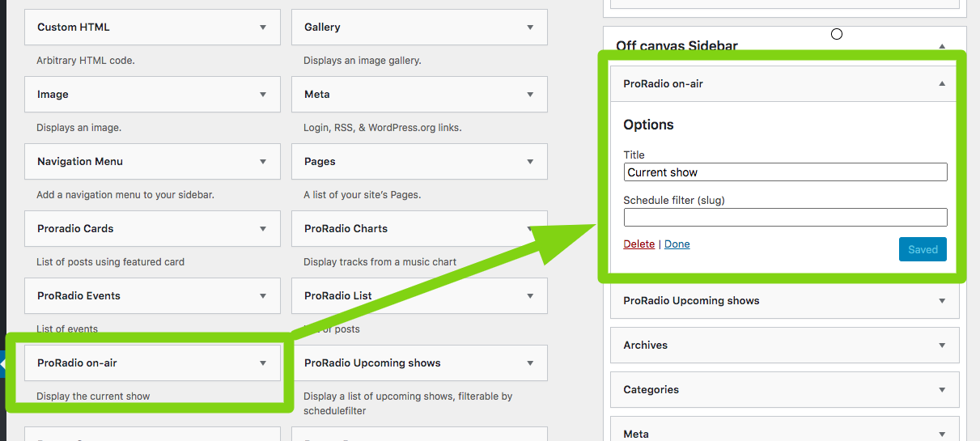Expand the Meta sidebar widget arrow
This screenshot has width=980, height=441.
pyautogui.click(x=942, y=435)
